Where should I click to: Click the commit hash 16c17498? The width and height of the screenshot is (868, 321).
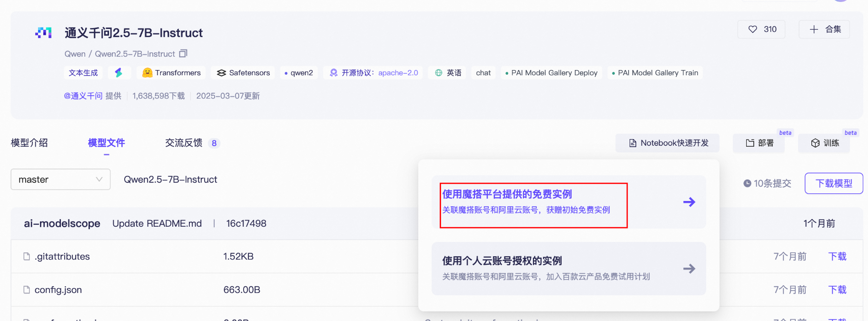click(246, 223)
